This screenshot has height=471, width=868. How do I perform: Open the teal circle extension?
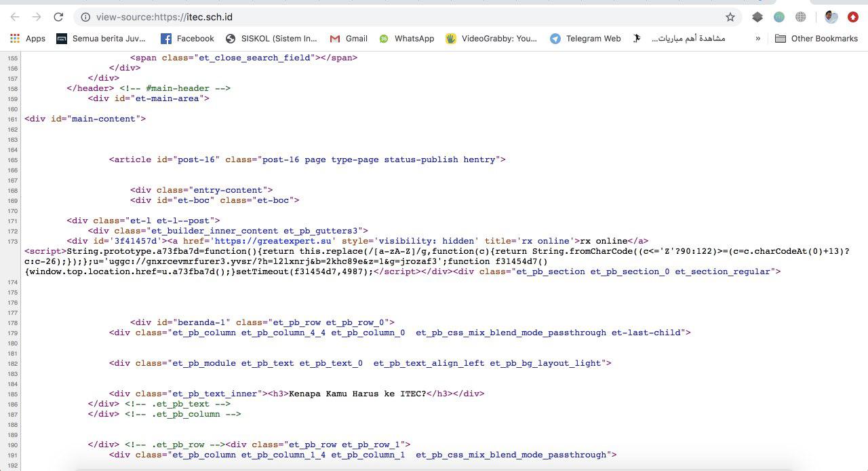coord(779,17)
